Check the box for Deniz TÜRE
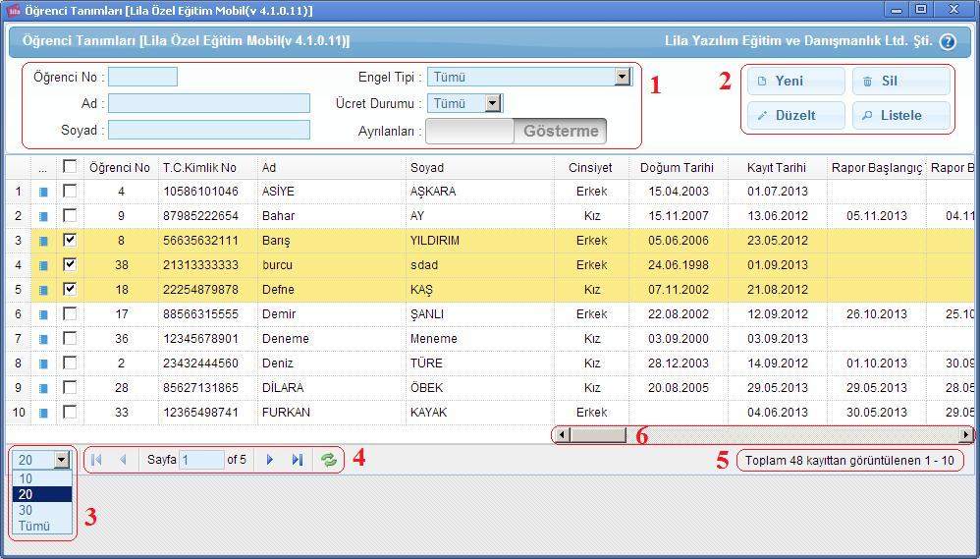Screen dimensions: 980x559 (70, 363)
